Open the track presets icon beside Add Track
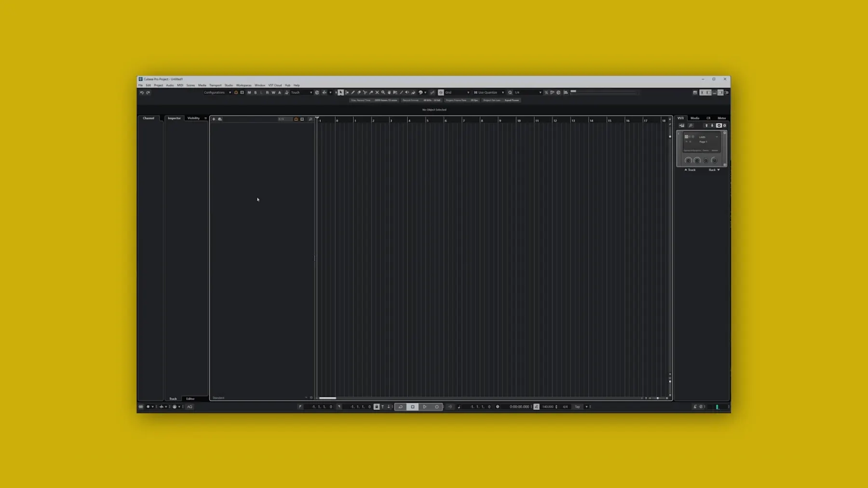 [x=220, y=119]
